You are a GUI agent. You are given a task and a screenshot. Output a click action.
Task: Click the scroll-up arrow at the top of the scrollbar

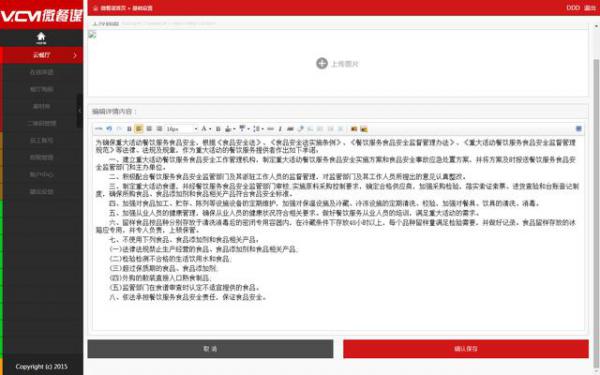tap(596, 26)
